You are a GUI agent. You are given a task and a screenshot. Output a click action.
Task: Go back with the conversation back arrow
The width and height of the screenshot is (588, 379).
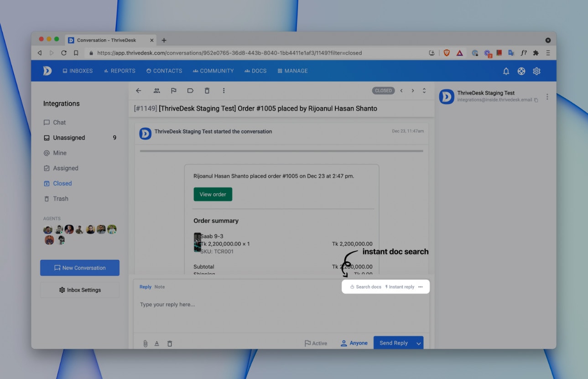[139, 91]
